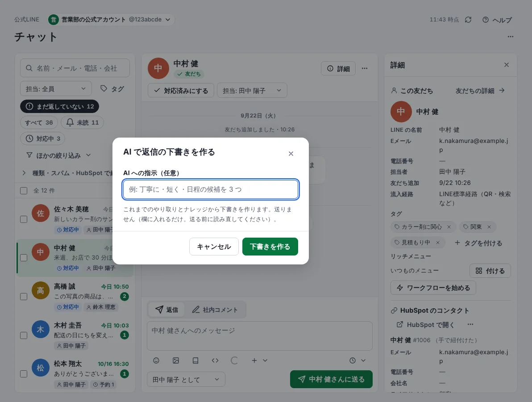Open 担当: 田中 陽子 dropdown
This screenshot has height=402, width=532.
pos(252,90)
